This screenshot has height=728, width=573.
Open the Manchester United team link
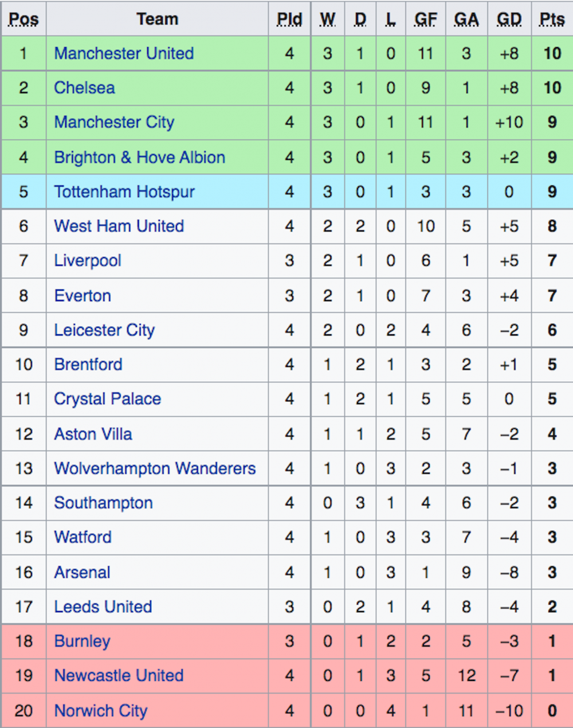tap(124, 53)
